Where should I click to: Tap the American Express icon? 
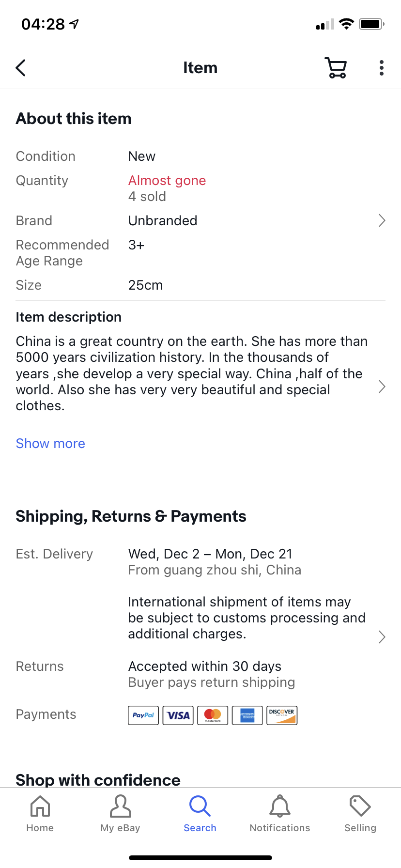click(x=247, y=715)
